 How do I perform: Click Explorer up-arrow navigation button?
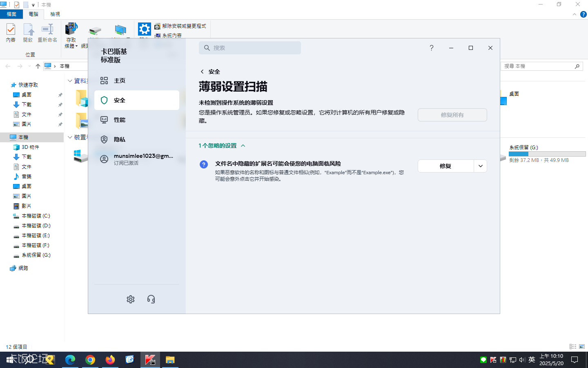point(38,66)
